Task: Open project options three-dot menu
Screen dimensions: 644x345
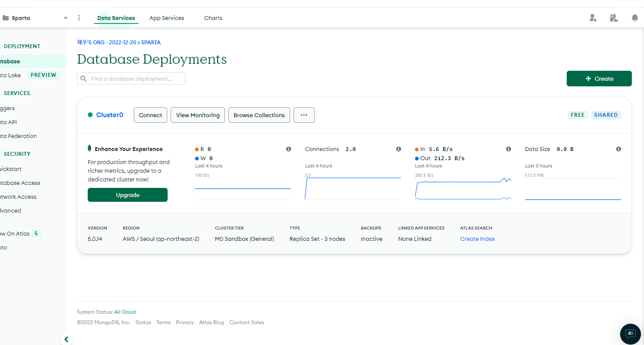Action: pyautogui.click(x=79, y=18)
